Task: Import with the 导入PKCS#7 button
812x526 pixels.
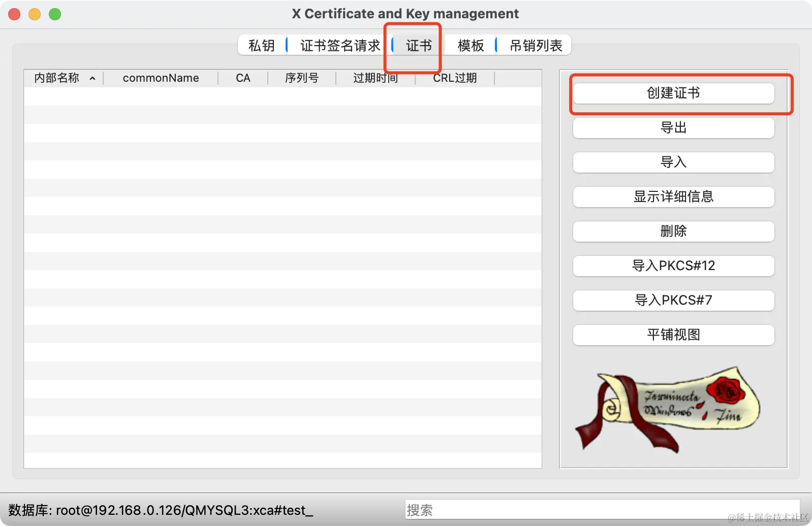Action: (x=673, y=300)
